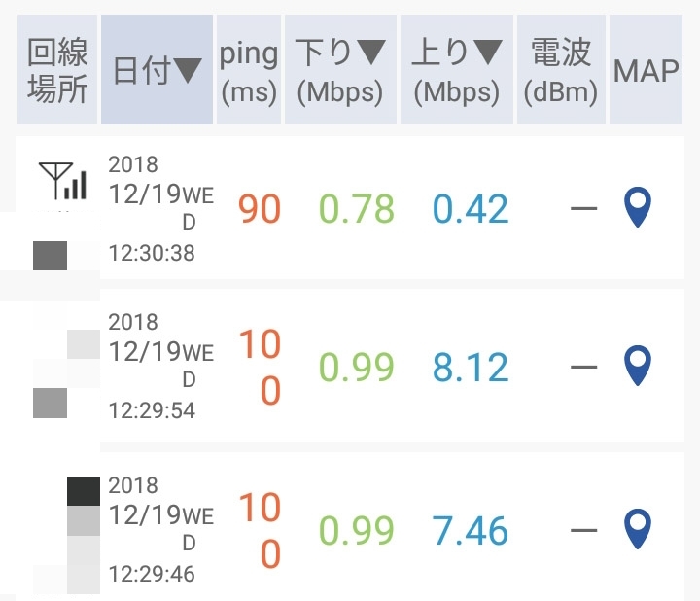700x601 pixels.
Task: Select upload value 0.42 Mbps
Action: pyautogui.click(x=471, y=209)
